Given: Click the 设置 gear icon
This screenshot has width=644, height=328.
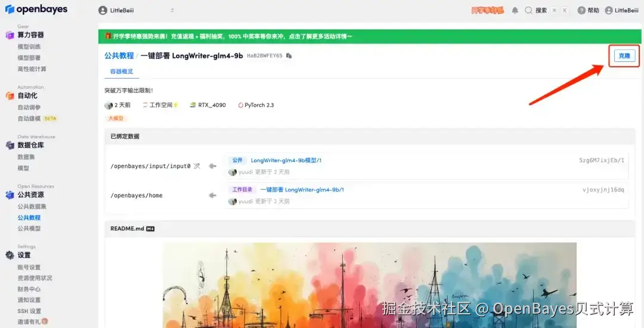Looking at the screenshot, I should (10, 255).
